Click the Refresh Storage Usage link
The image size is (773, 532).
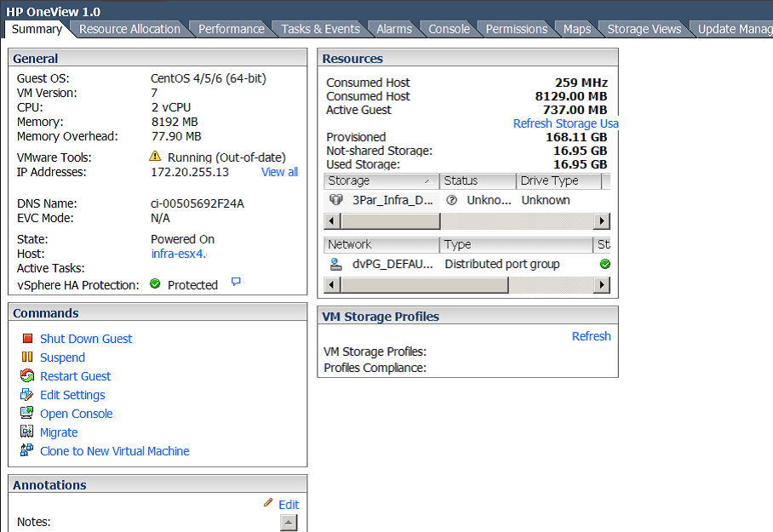tap(565, 123)
